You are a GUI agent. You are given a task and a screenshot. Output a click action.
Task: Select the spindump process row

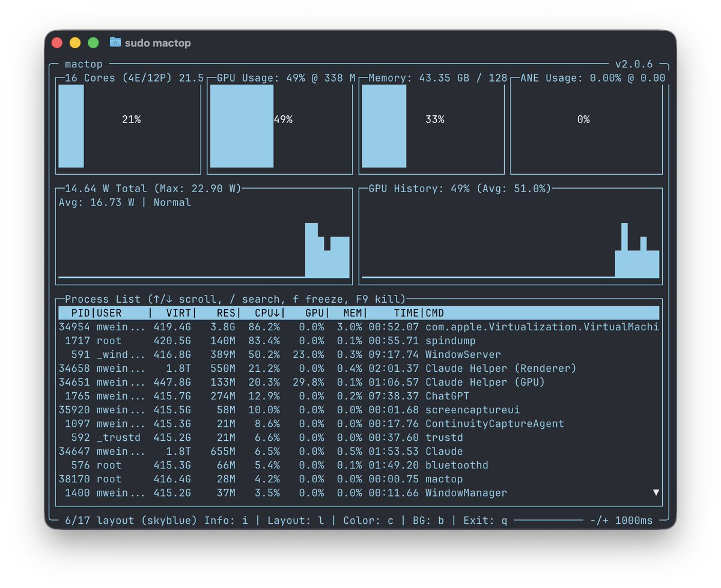coord(359,341)
